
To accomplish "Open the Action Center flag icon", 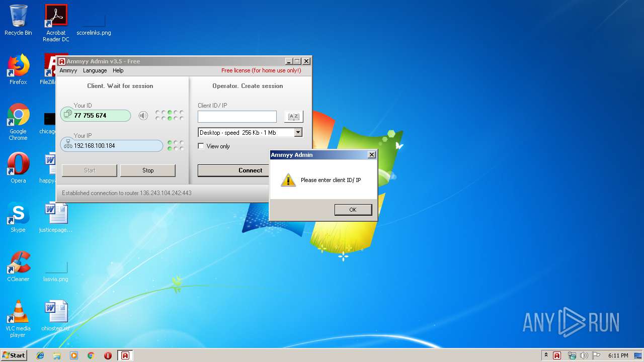I will point(596,355).
